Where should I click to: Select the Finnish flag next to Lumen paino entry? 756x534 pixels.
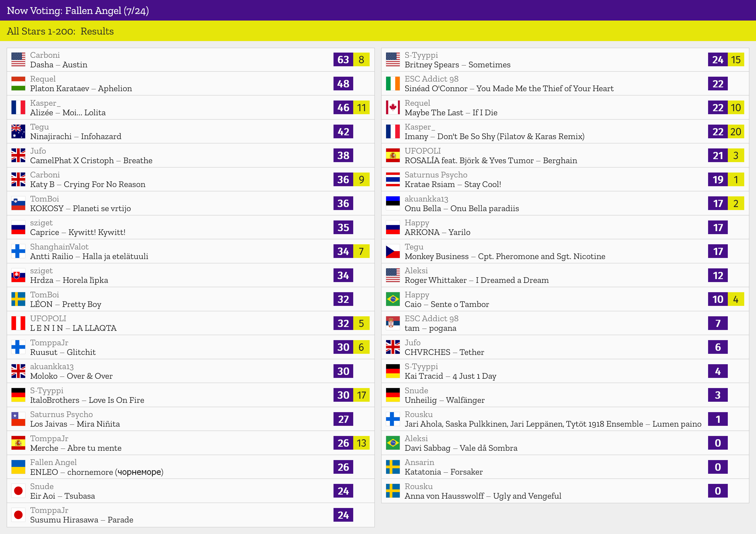click(x=393, y=419)
